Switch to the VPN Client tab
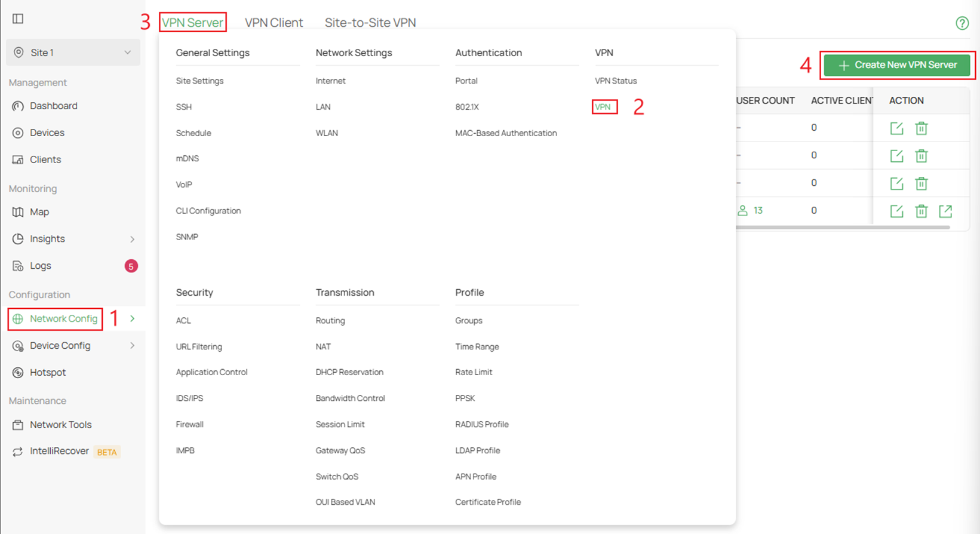 point(274,23)
